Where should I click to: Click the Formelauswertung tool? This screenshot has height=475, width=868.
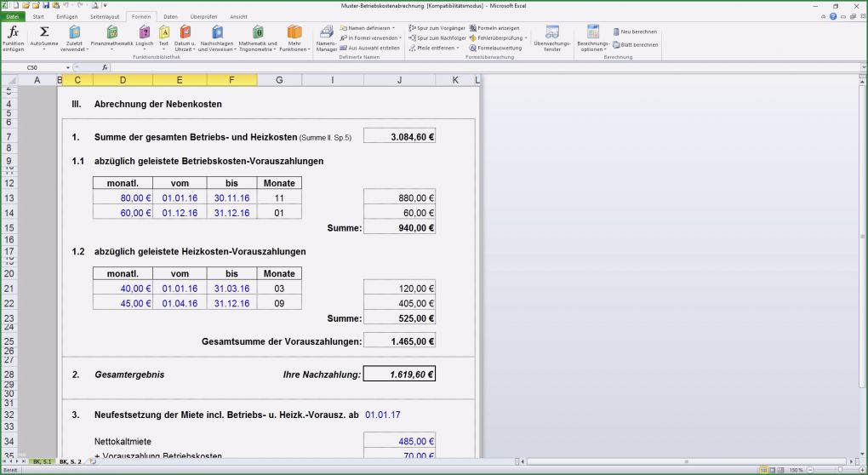(x=495, y=49)
